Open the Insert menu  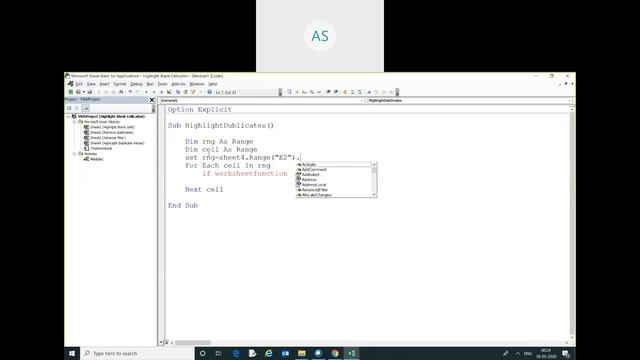coord(104,84)
